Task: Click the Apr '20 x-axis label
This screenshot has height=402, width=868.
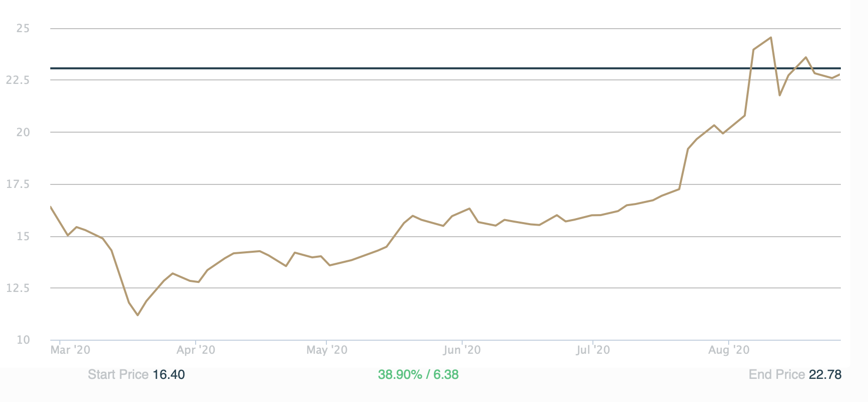Action: pos(196,350)
